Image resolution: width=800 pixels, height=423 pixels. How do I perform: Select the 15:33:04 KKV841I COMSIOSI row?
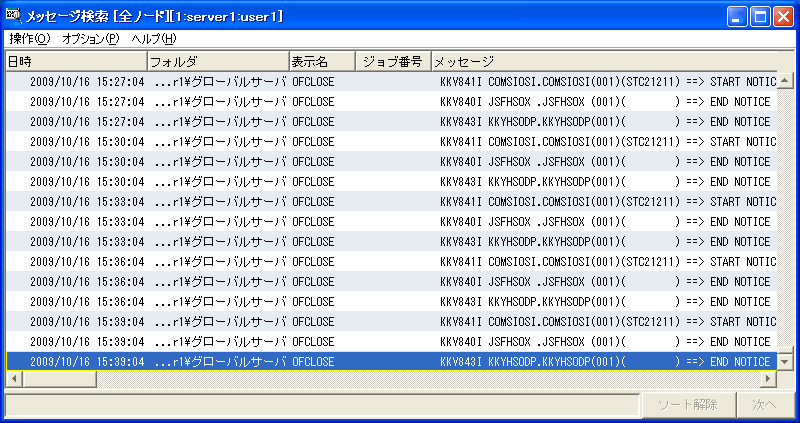391,202
